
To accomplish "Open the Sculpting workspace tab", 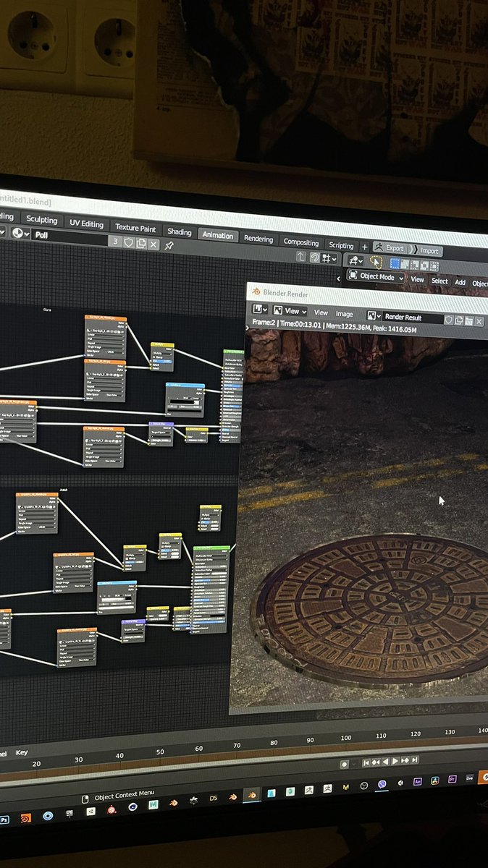I will (42, 220).
